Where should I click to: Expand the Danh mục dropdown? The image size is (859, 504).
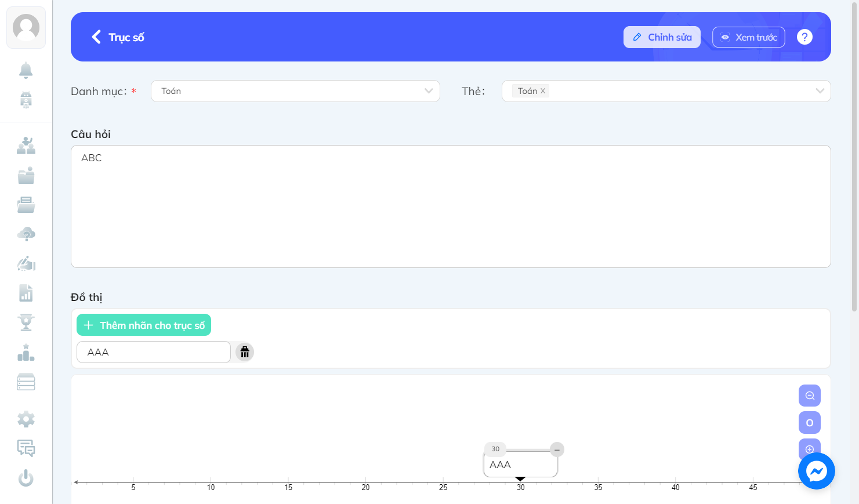click(295, 91)
